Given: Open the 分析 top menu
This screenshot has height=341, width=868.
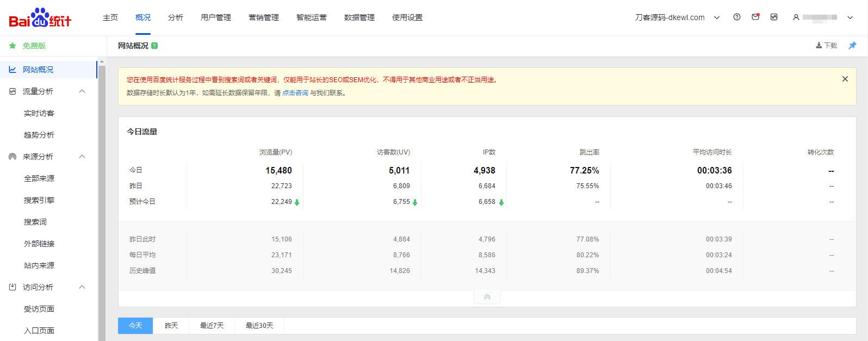Looking at the screenshot, I should (175, 17).
